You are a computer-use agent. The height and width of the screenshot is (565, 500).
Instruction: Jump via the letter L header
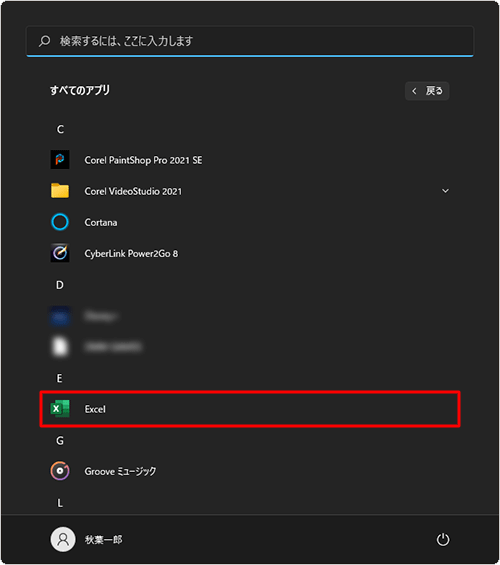pyautogui.click(x=60, y=503)
